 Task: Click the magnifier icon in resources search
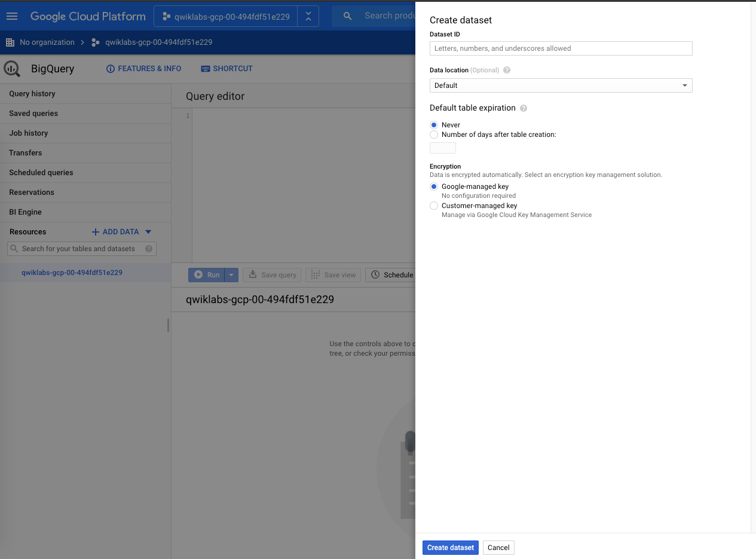[14, 249]
